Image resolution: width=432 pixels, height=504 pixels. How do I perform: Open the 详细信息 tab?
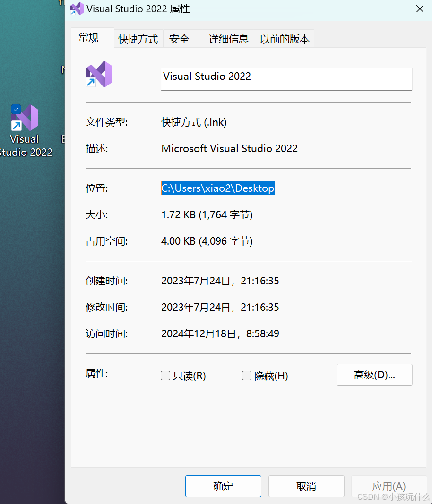pyautogui.click(x=228, y=39)
